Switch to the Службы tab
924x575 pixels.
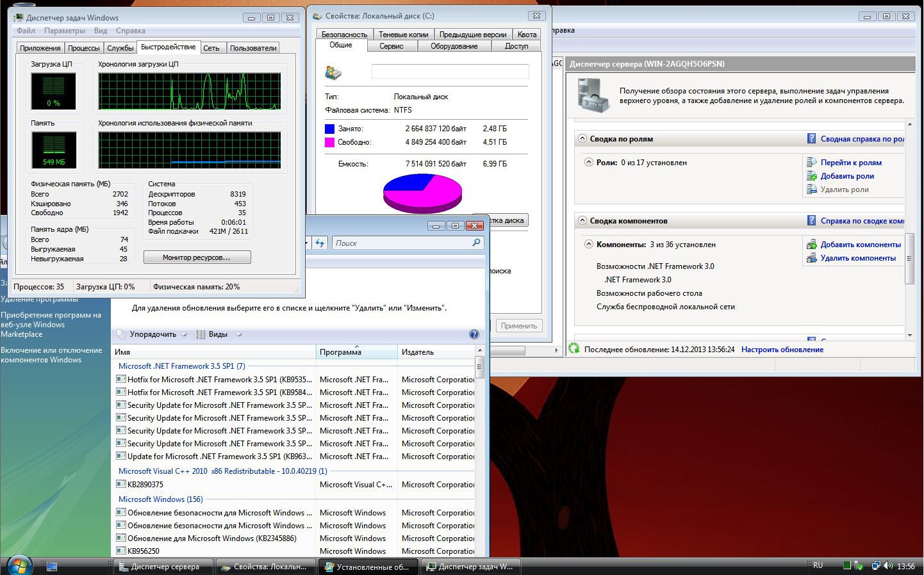(x=120, y=48)
